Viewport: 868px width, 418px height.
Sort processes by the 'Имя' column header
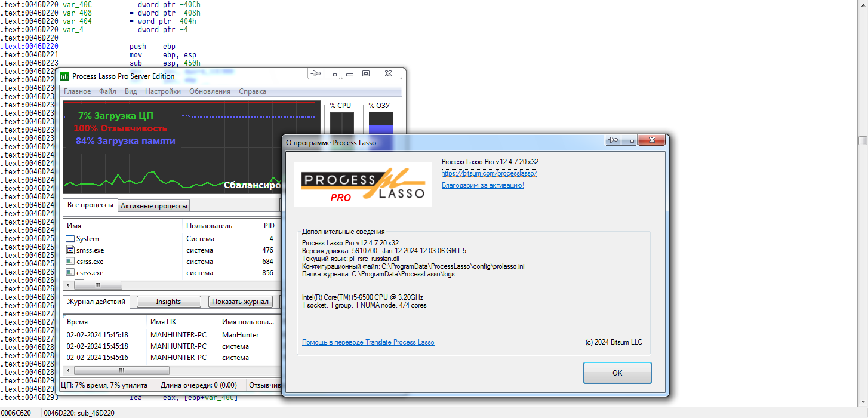click(x=122, y=226)
